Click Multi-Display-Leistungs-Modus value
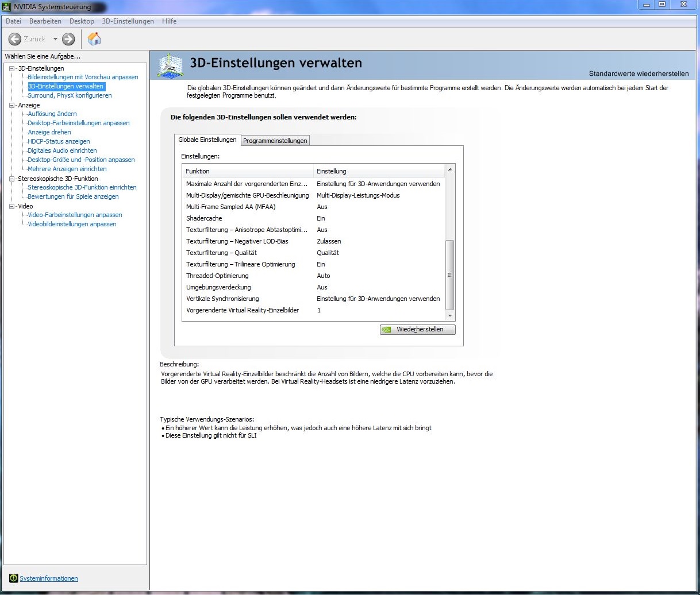This screenshot has height=595, width=700. (358, 195)
